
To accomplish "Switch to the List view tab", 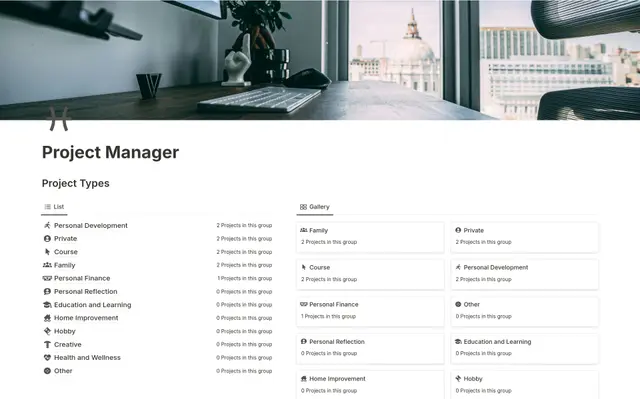I will click(x=54, y=207).
